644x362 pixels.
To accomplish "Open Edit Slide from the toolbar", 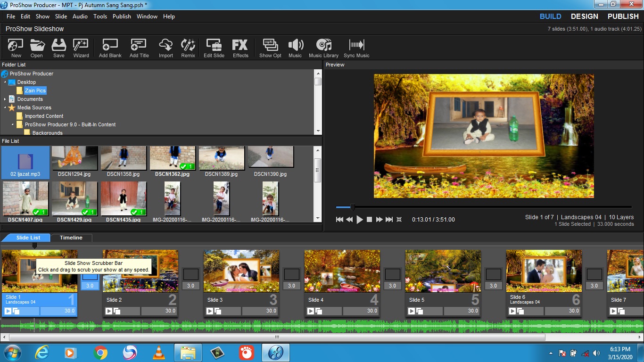I will [214, 49].
